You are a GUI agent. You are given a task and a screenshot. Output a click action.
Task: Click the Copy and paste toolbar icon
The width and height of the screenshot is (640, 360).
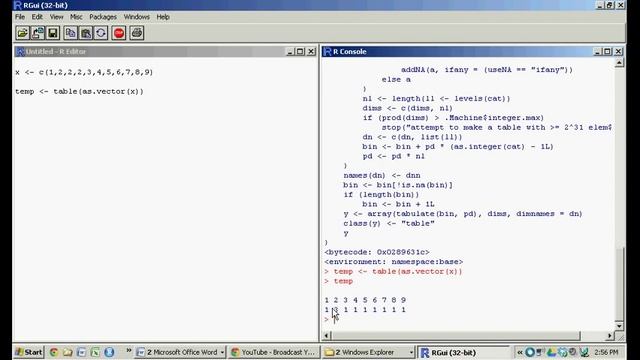[x=101, y=33]
